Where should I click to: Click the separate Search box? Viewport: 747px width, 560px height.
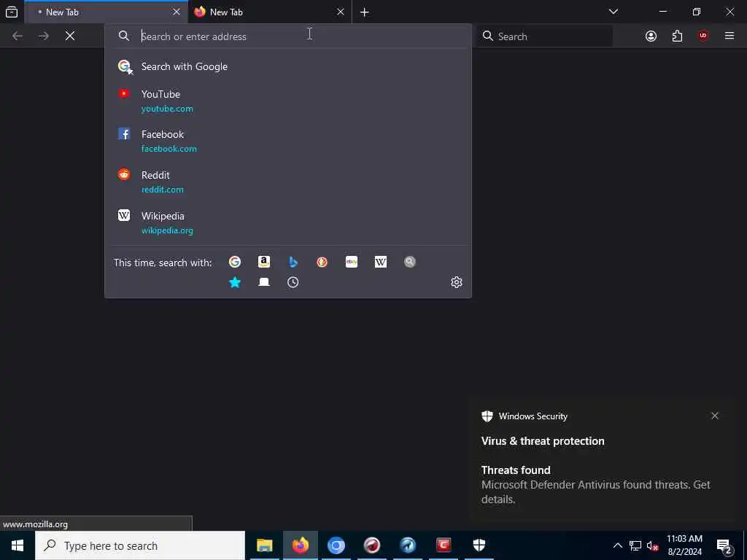point(544,36)
